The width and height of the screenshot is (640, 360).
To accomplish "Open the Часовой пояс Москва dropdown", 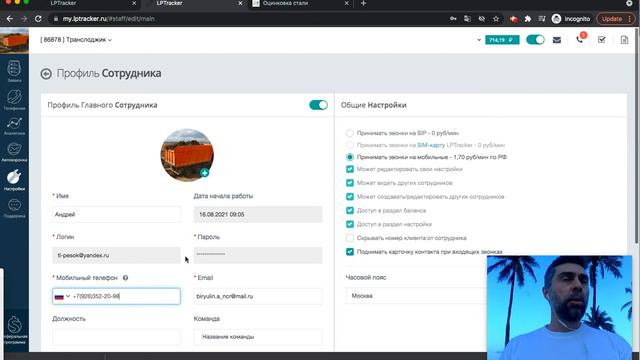I will 416,296.
